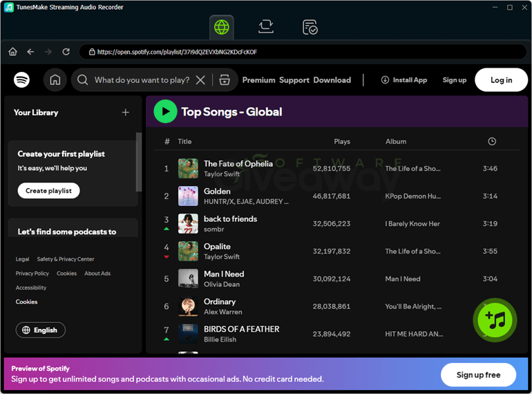Open artist sombr
The width and height of the screenshot is (532, 394).
[213, 229]
